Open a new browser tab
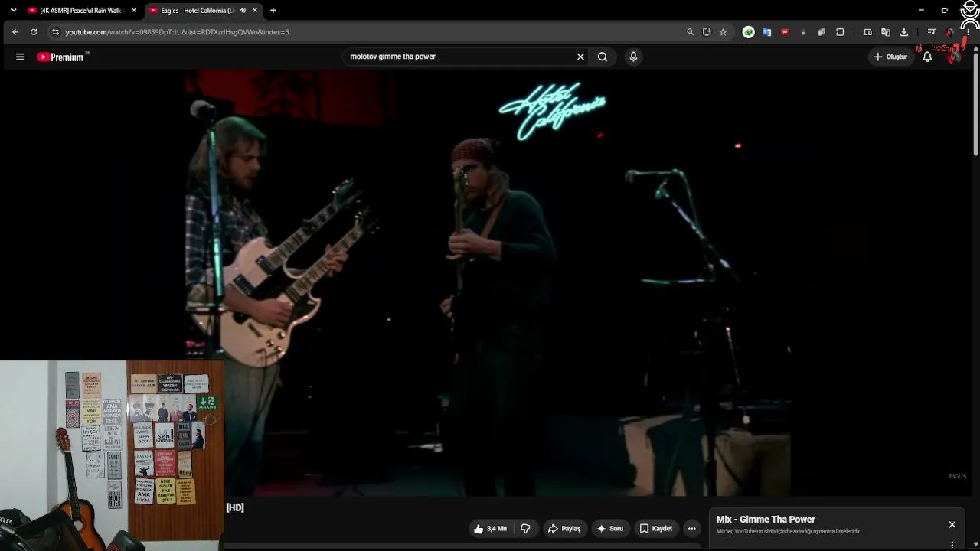 [273, 11]
